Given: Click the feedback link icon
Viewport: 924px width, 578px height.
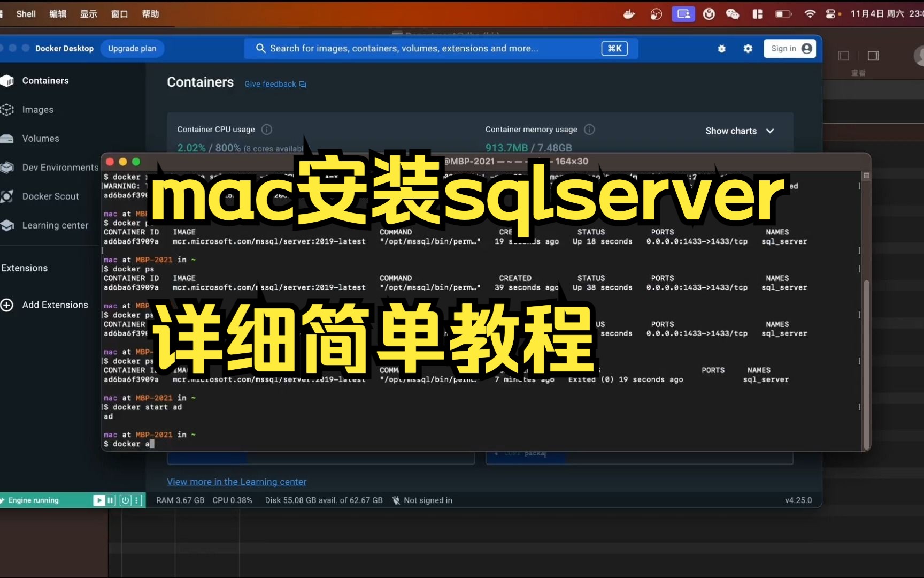Looking at the screenshot, I should pyautogui.click(x=303, y=85).
